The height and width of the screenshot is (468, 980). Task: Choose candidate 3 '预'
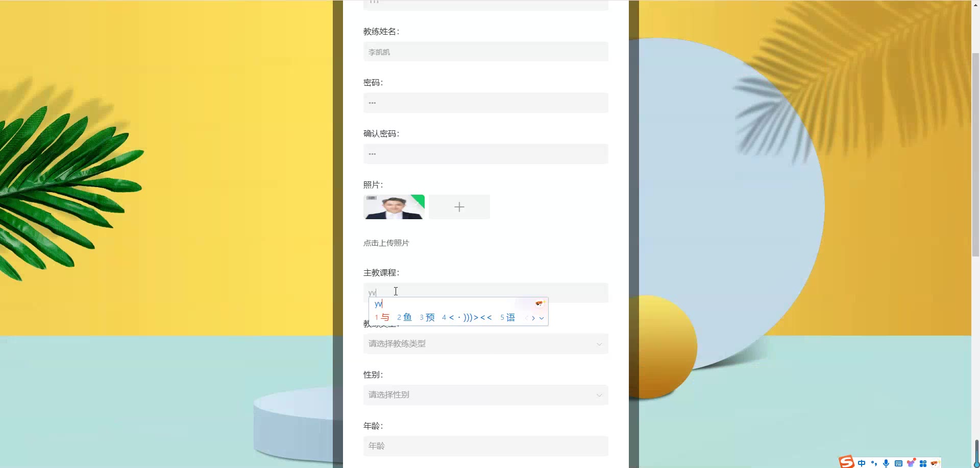427,317
